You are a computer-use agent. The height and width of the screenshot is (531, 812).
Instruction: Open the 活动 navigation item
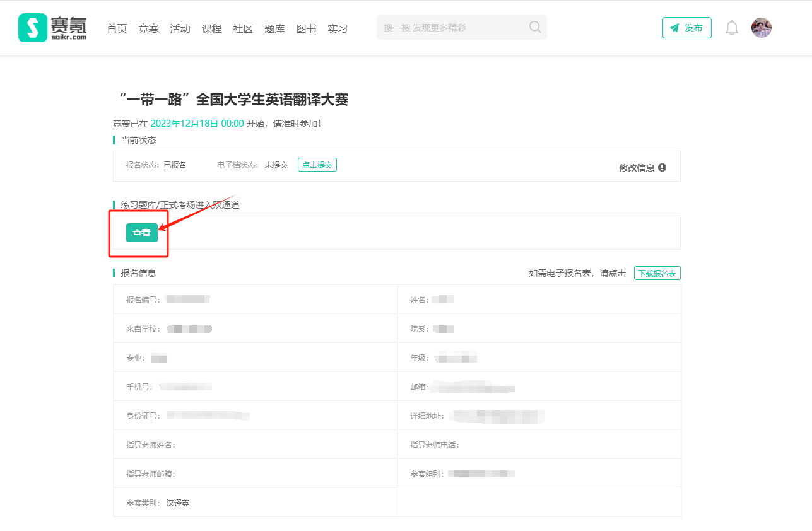coord(180,28)
